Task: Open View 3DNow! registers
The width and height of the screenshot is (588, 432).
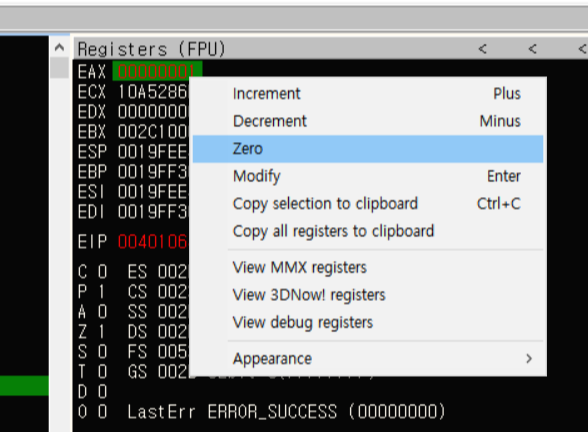Action: pyautogui.click(x=368, y=295)
